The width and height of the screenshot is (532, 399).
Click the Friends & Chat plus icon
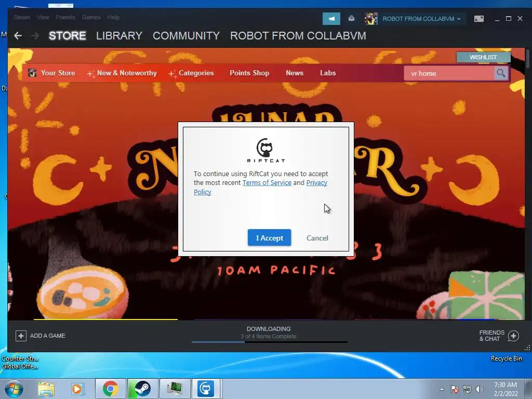[513, 336]
